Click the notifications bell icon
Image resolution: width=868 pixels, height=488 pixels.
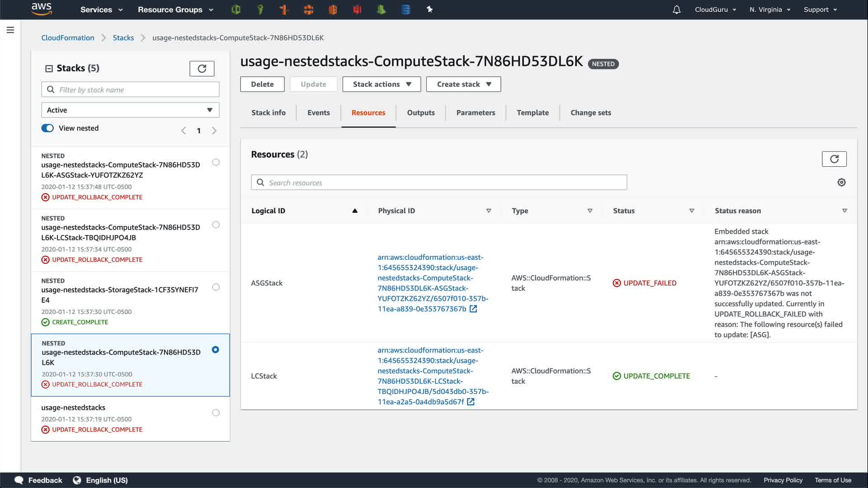click(x=676, y=9)
